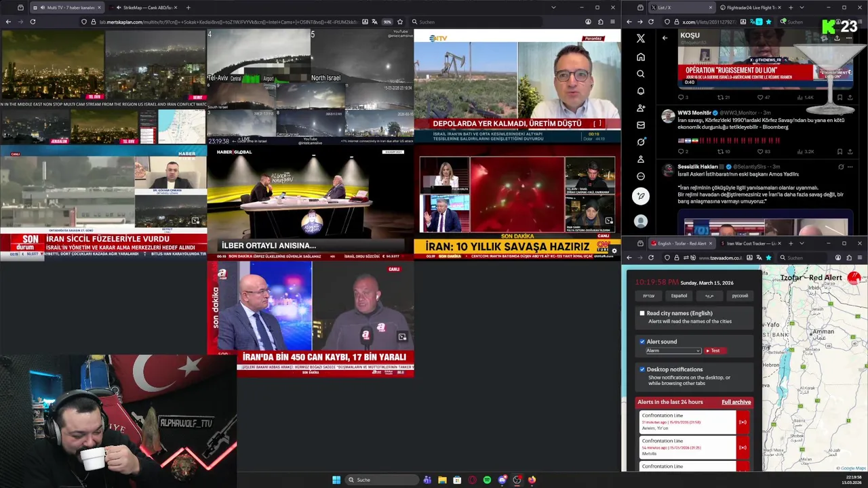The height and width of the screenshot is (488, 868).
Task: Play alert for Metulla Confrontation Line entry
Action: pos(743,447)
